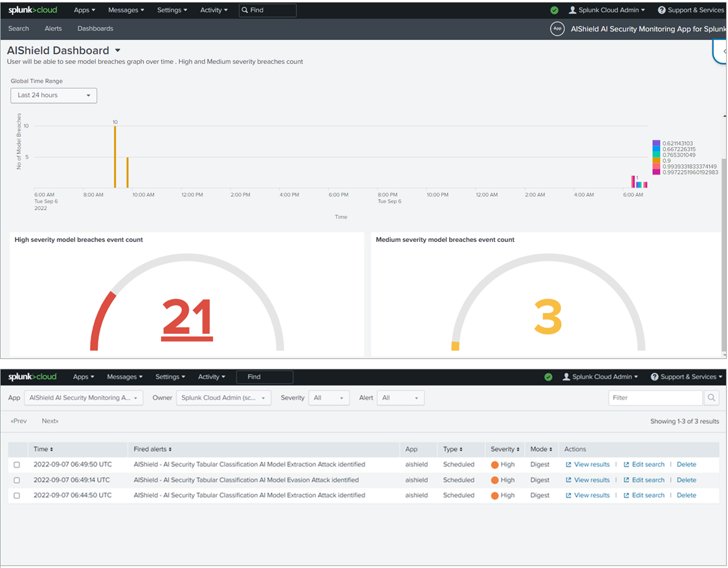This screenshot has height=568, width=728.
Task: Click the green health status icon in dashboard header
Action: click(x=554, y=10)
